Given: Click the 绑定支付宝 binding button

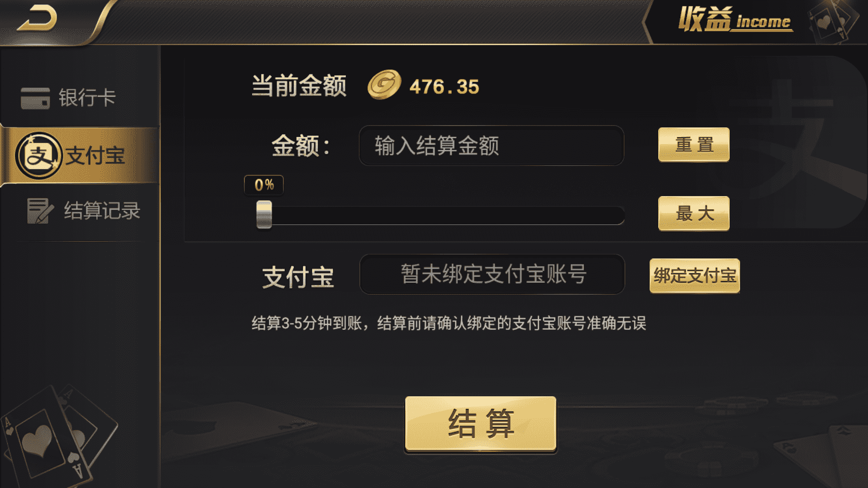Looking at the screenshot, I should 695,276.
